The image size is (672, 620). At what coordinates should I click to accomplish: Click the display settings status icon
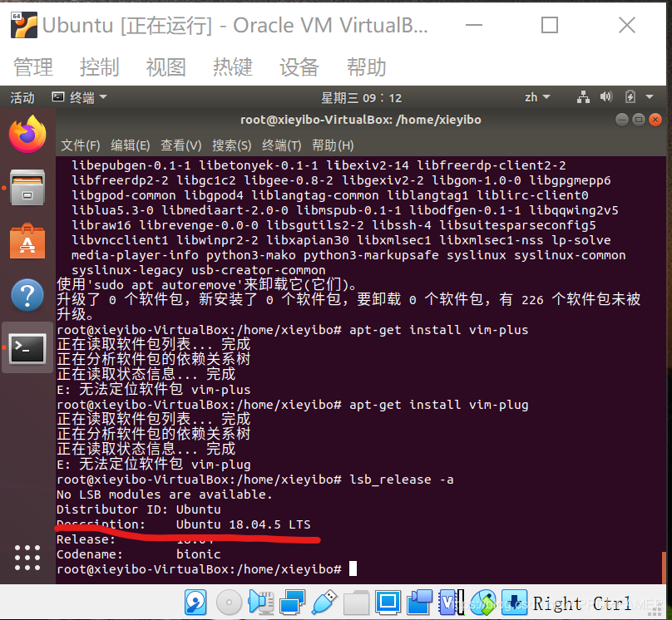[388, 602]
